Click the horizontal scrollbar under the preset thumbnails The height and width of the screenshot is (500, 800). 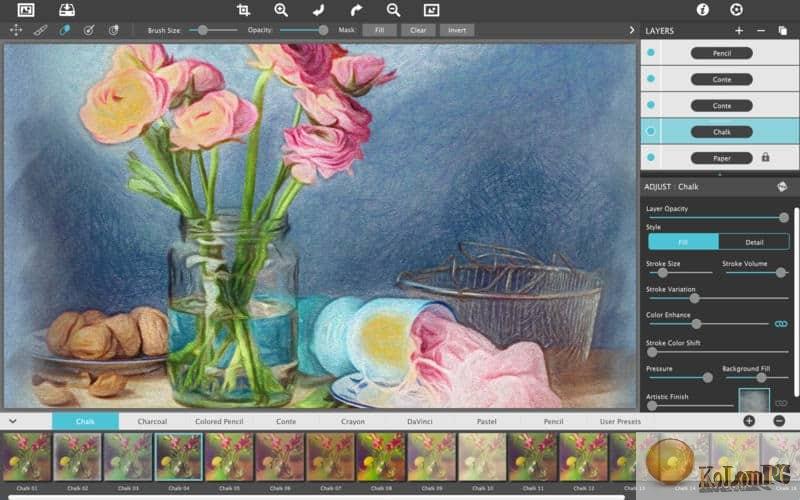click(316, 497)
